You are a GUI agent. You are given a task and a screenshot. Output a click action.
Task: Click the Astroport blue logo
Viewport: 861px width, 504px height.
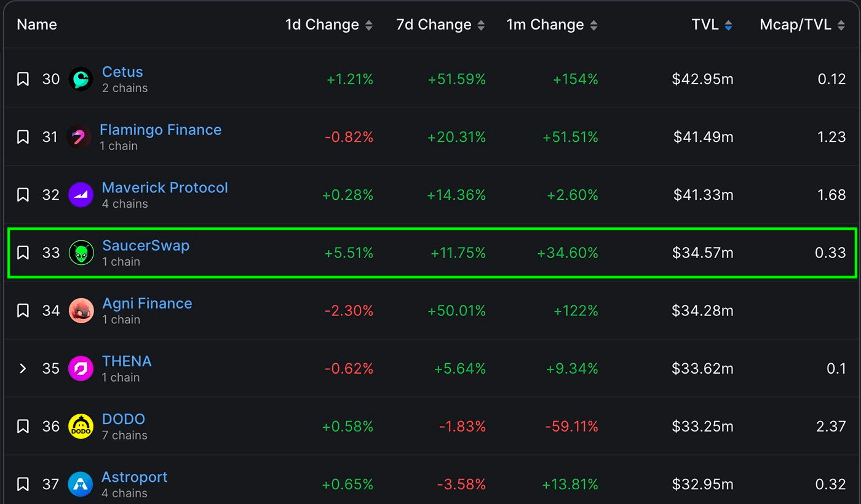point(80,484)
